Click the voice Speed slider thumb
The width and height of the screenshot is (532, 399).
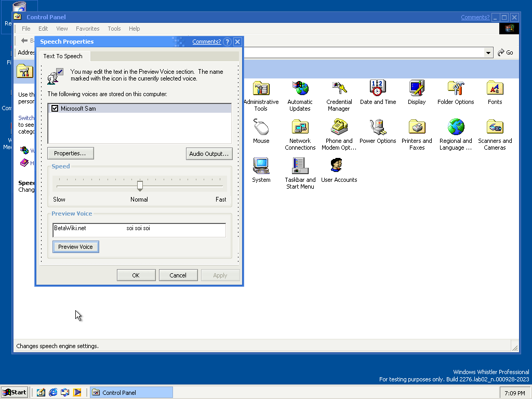(x=140, y=185)
